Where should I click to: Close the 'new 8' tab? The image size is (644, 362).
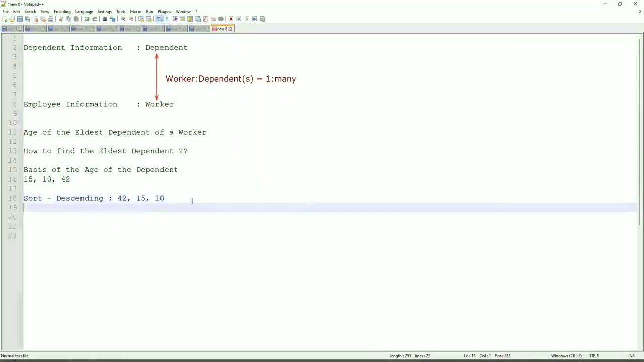tap(231, 29)
